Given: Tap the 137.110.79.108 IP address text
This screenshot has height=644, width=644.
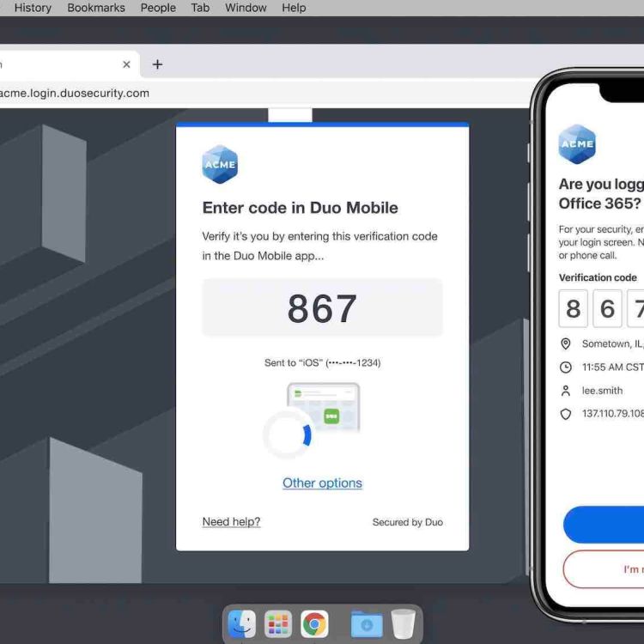Looking at the screenshot, I should pos(612,414).
